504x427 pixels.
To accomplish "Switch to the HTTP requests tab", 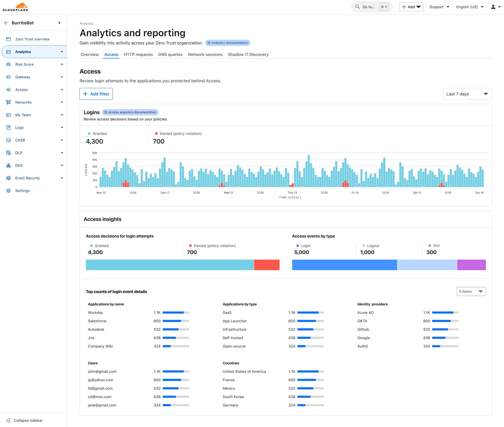I will coord(138,54).
